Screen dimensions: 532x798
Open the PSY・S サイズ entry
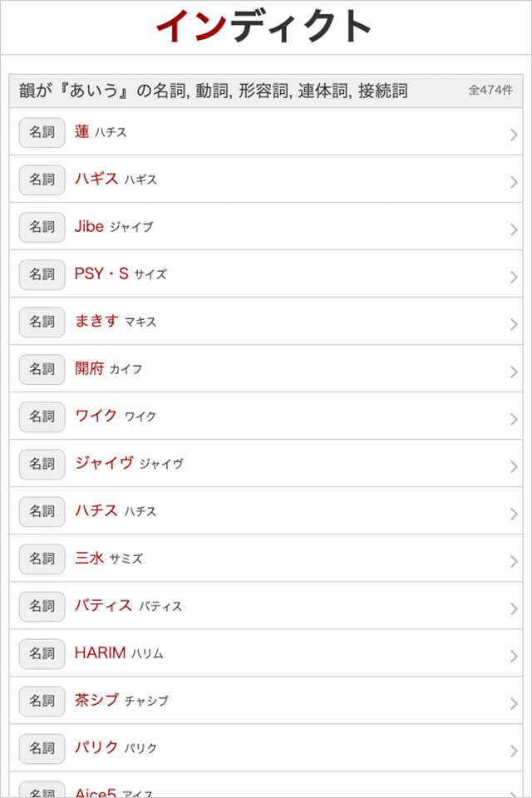(121, 273)
